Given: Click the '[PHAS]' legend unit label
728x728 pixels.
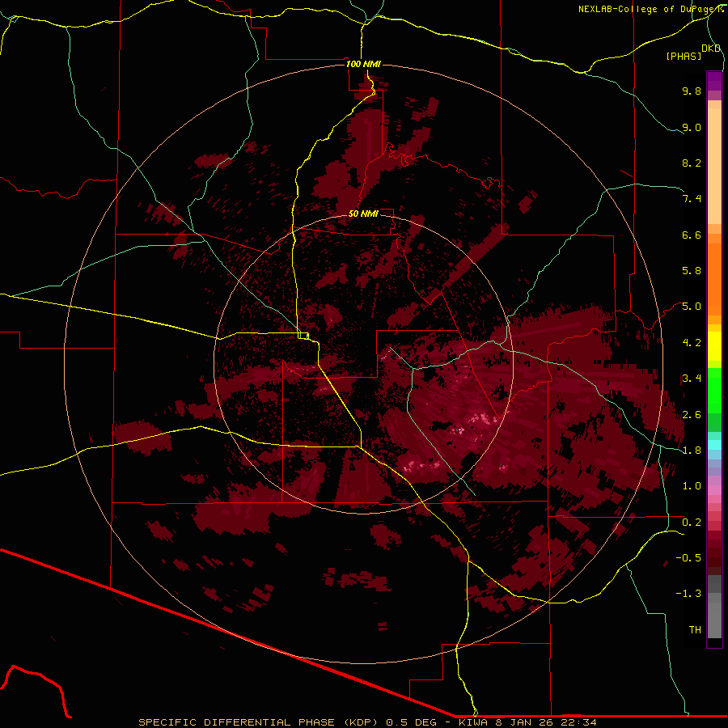Looking at the screenshot, I should coord(684,57).
